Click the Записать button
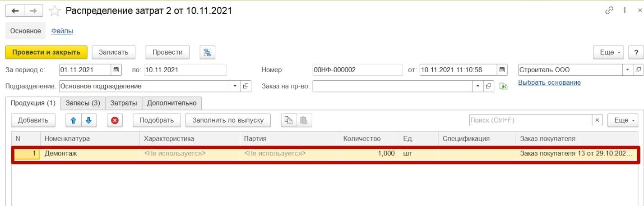This screenshot has height=206, width=644. click(114, 52)
